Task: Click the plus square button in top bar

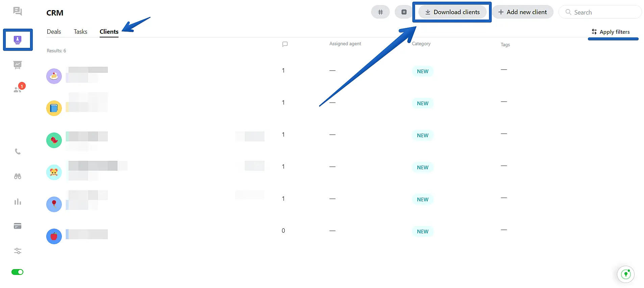Action: (404, 12)
